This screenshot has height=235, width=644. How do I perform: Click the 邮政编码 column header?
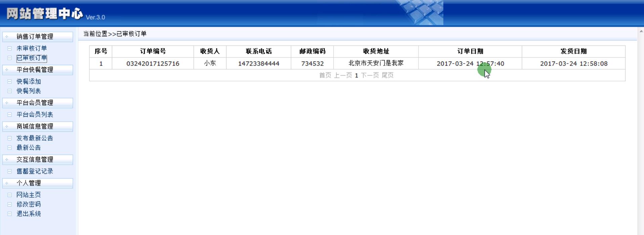coord(312,51)
